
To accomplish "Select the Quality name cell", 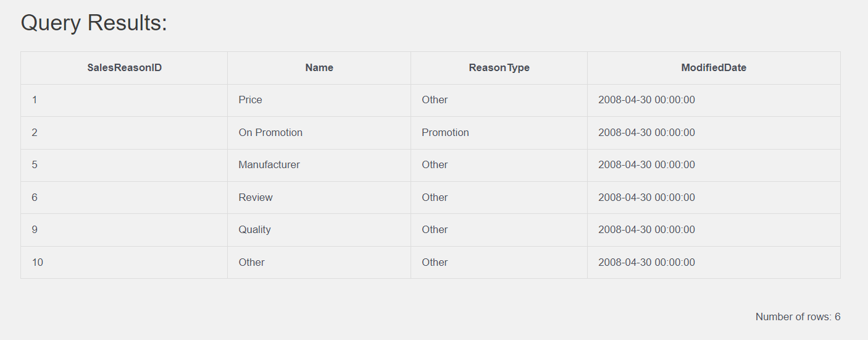I will click(319, 230).
